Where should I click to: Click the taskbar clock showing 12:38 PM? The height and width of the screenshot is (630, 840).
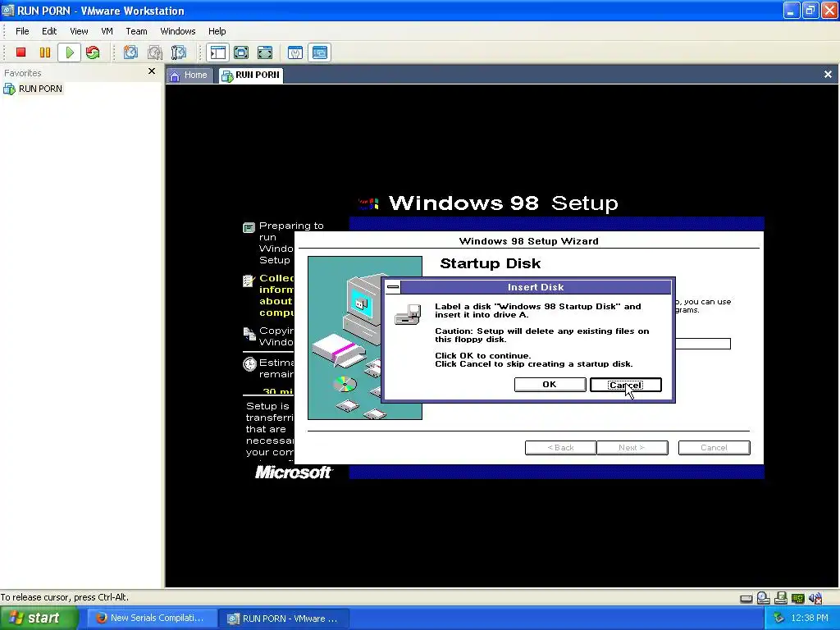[810, 619]
